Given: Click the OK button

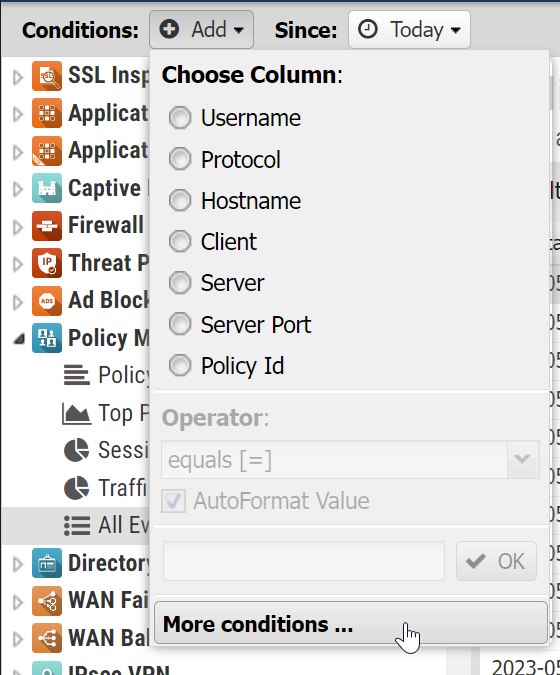Looking at the screenshot, I should tap(496, 561).
